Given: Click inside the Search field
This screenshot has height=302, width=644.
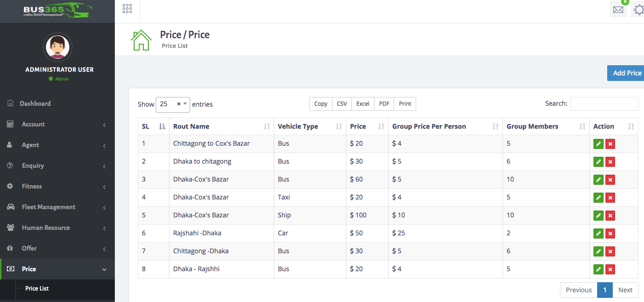Looking at the screenshot, I should click(604, 103).
